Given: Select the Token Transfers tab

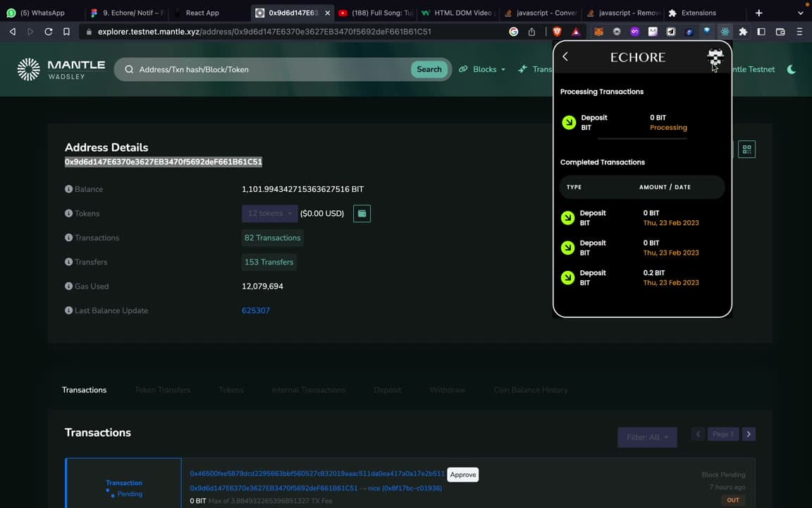Looking at the screenshot, I should pos(163,389).
